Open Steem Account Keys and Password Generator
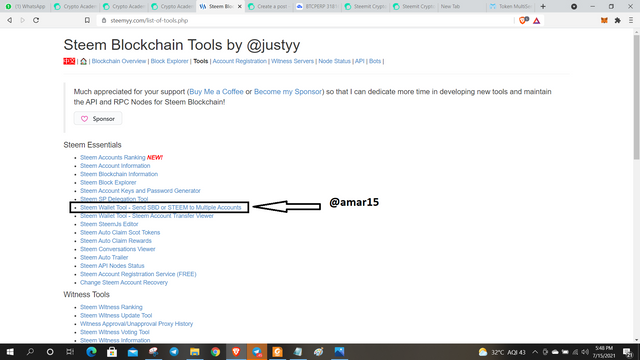This screenshot has width=640, height=360. pos(140,191)
